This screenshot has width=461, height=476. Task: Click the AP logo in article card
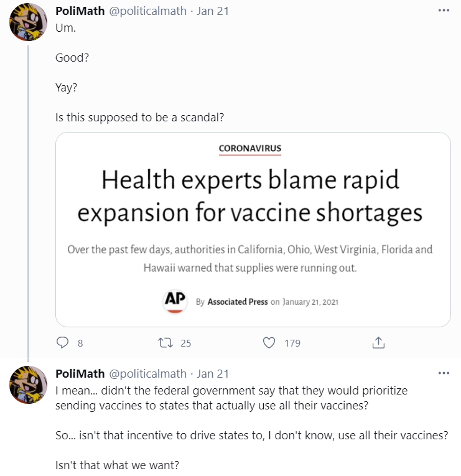pos(175,301)
